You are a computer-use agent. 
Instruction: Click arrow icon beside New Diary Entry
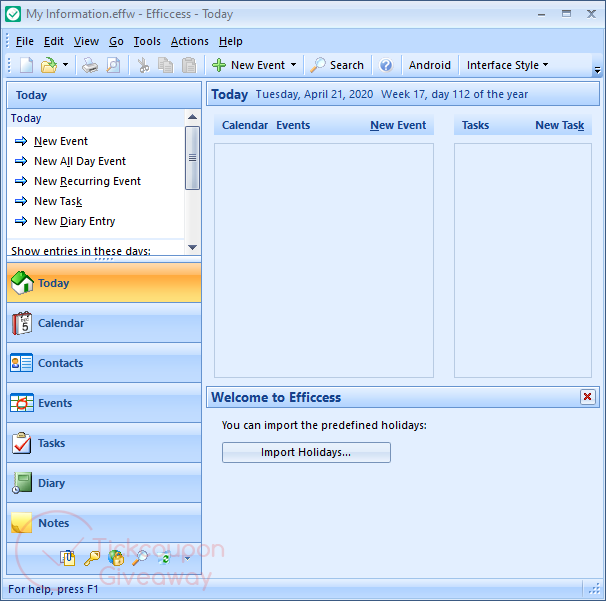click(x=21, y=221)
